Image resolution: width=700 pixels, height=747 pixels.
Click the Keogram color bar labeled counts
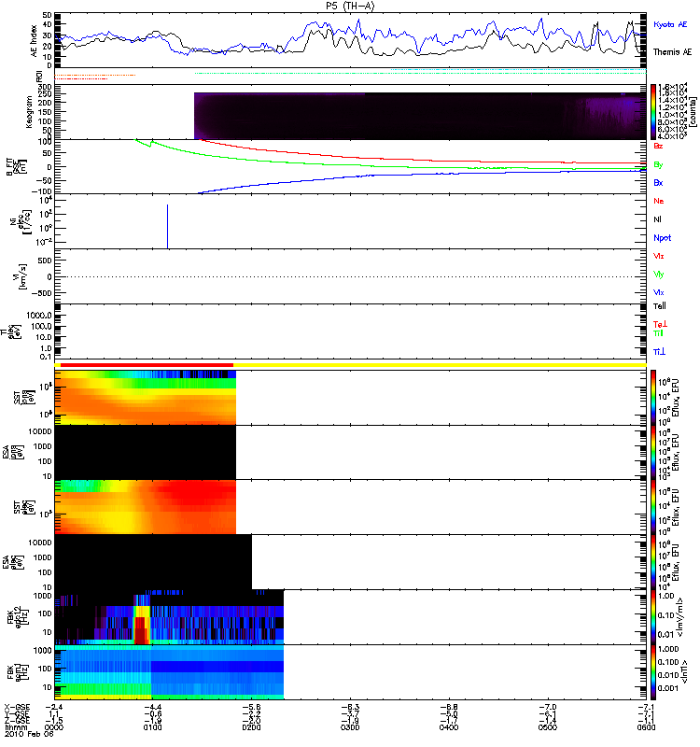pos(653,112)
